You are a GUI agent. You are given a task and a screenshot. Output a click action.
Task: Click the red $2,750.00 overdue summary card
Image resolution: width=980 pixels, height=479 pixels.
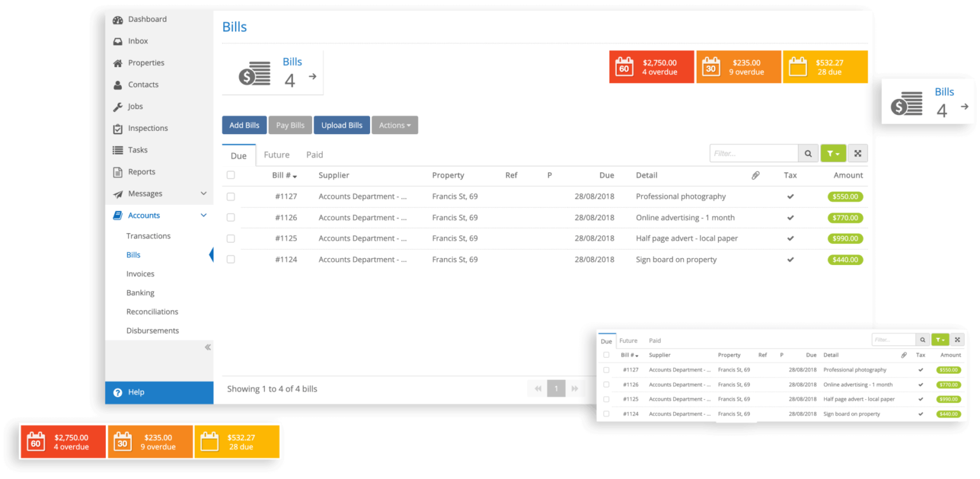pyautogui.click(x=651, y=66)
